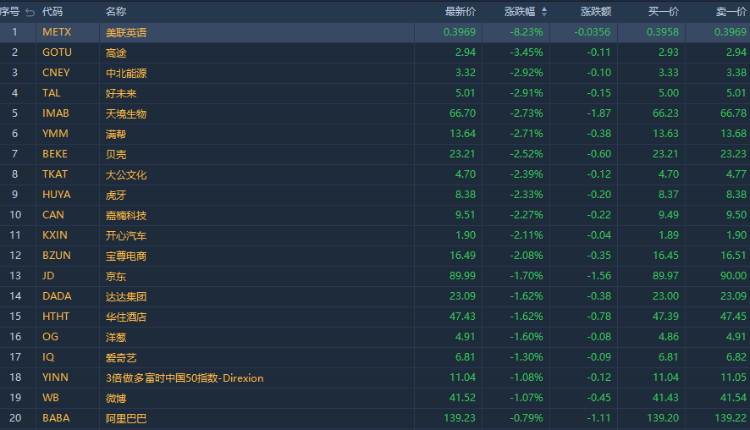Select the TKAT ticker code

(x=55, y=174)
